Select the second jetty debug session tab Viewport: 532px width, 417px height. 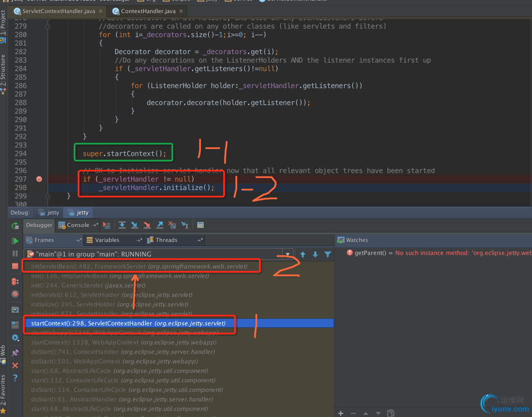pos(79,212)
